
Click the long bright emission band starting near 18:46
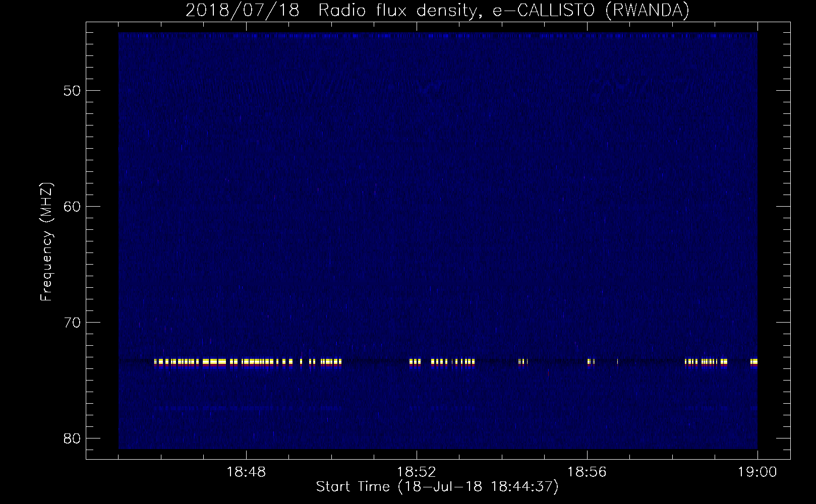(248, 362)
